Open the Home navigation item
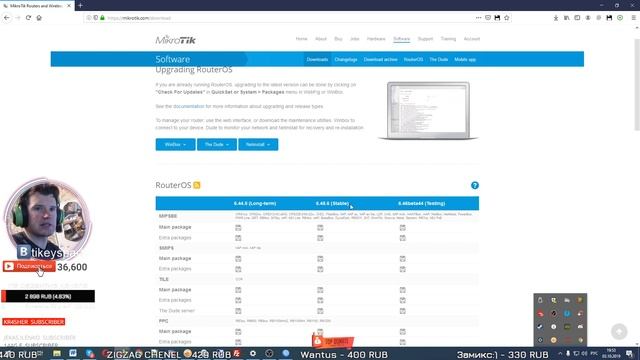The width and height of the screenshot is (640, 360). click(301, 39)
